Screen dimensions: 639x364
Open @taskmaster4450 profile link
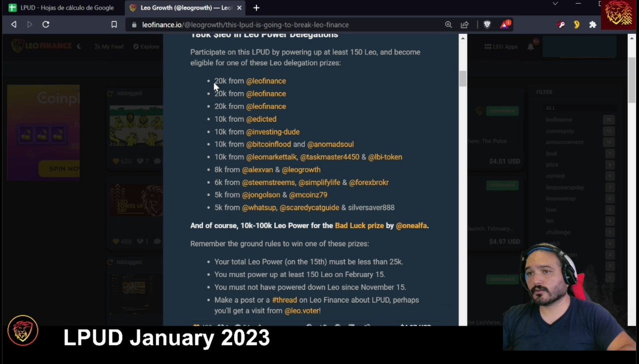[x=329, y=157]
